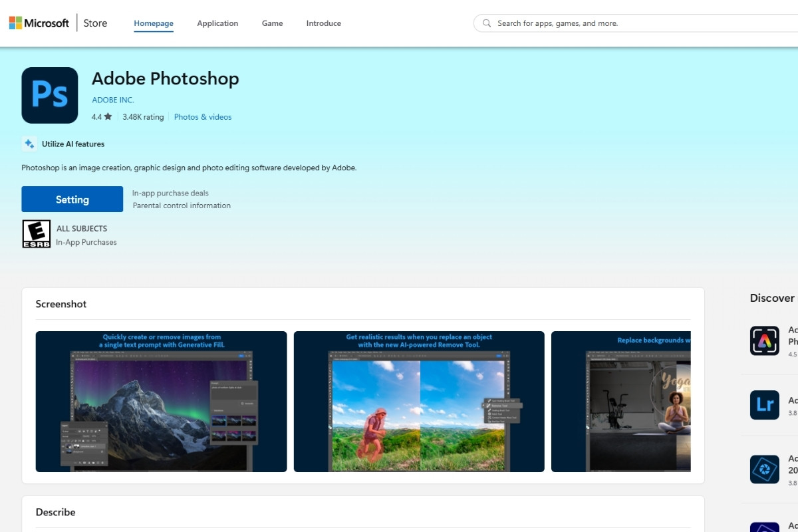Open the Lightroom Lr icon in Discover
Viewport: 798px width, 532px height.
(x=764, y=405)
